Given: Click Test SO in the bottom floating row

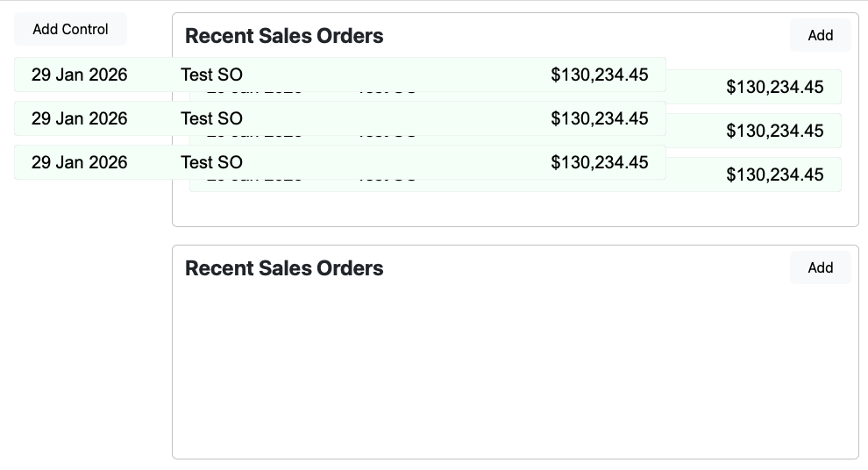Looking at the screenshot, I should (x=211, y=162).
